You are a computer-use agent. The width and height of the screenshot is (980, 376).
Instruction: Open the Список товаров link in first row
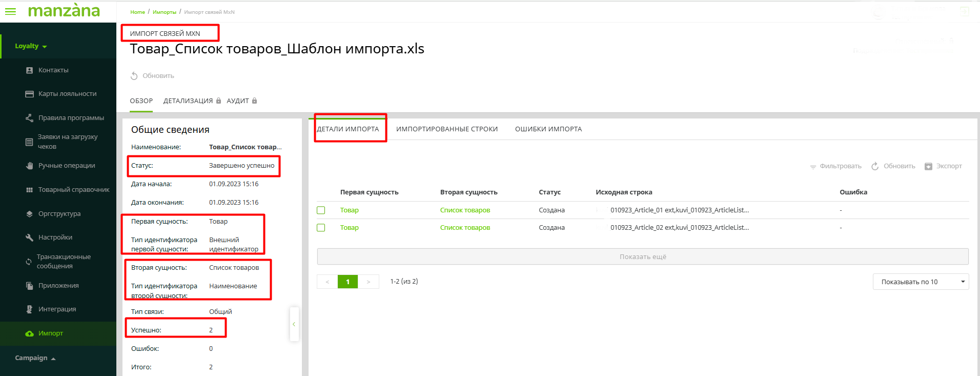coord(465,210)
